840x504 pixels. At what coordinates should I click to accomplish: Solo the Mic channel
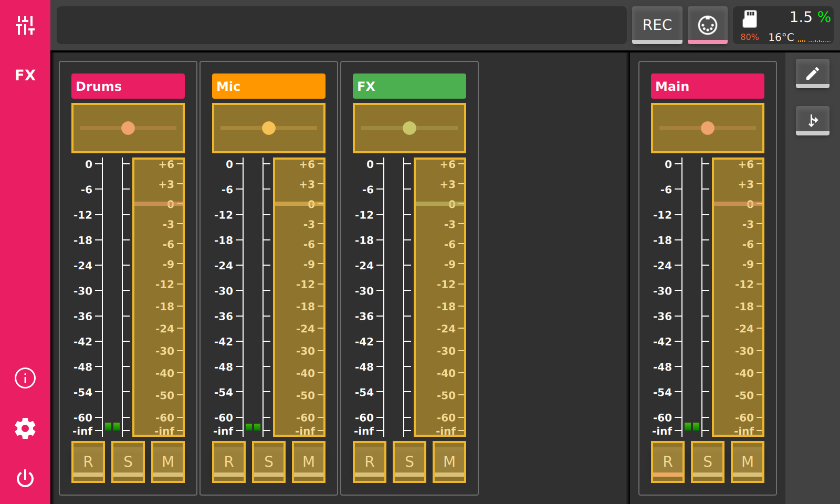[x=269, y=462]
